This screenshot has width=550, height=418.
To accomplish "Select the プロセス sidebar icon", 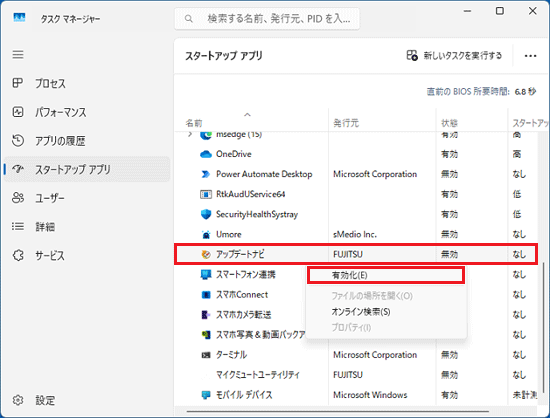I will [18, 83].
